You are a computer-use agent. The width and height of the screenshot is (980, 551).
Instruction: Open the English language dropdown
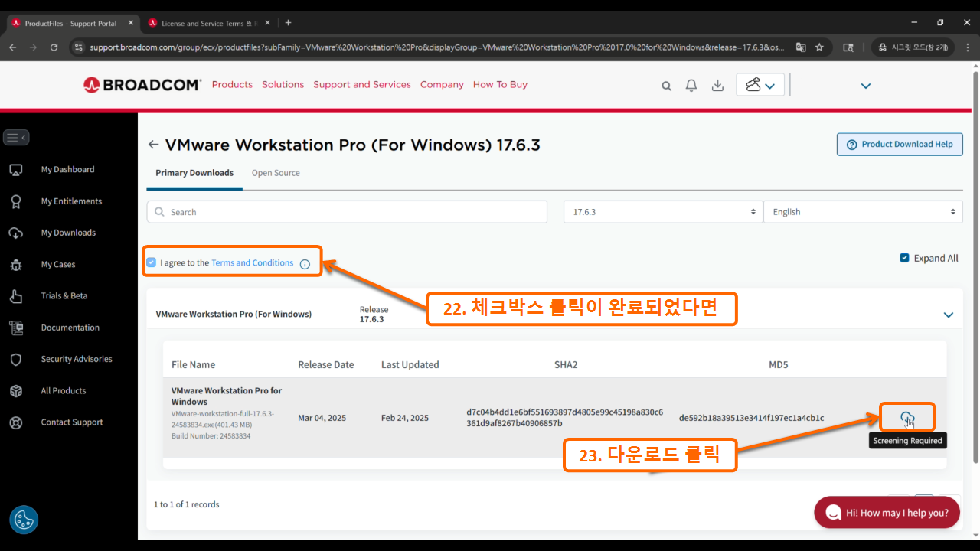click(863, 212)
